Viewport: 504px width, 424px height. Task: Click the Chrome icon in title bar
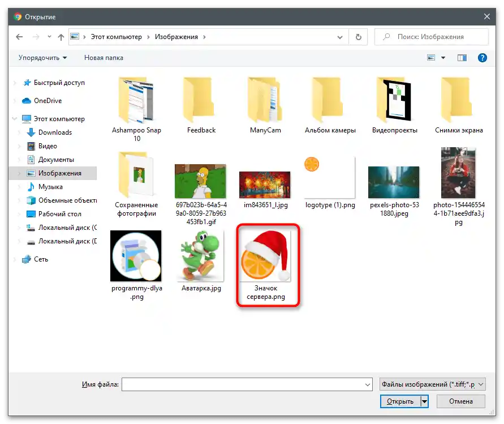pyautogui.click(x=18, y=17)
